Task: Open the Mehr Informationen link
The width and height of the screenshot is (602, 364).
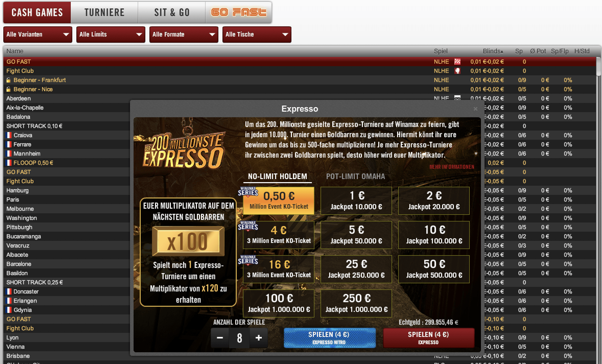Action: point(452,167)
